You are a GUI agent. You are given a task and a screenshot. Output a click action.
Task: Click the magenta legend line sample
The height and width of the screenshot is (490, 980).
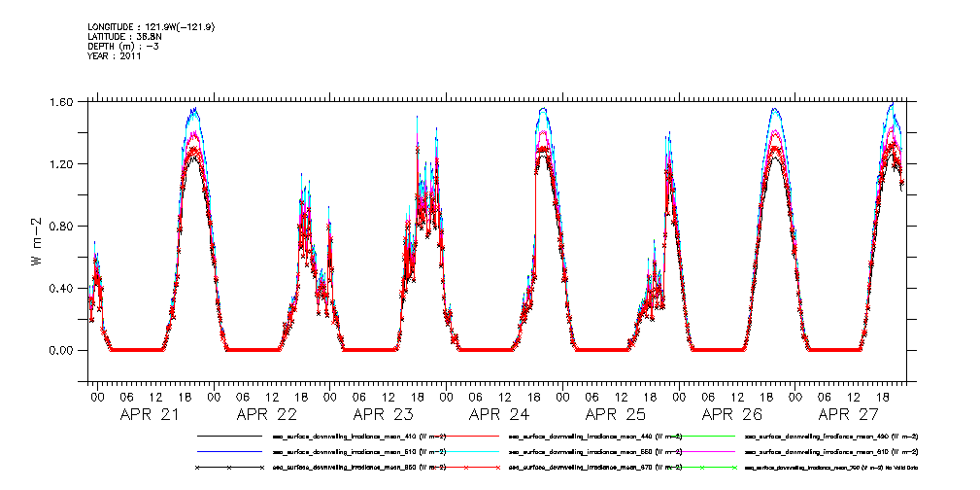701,451
